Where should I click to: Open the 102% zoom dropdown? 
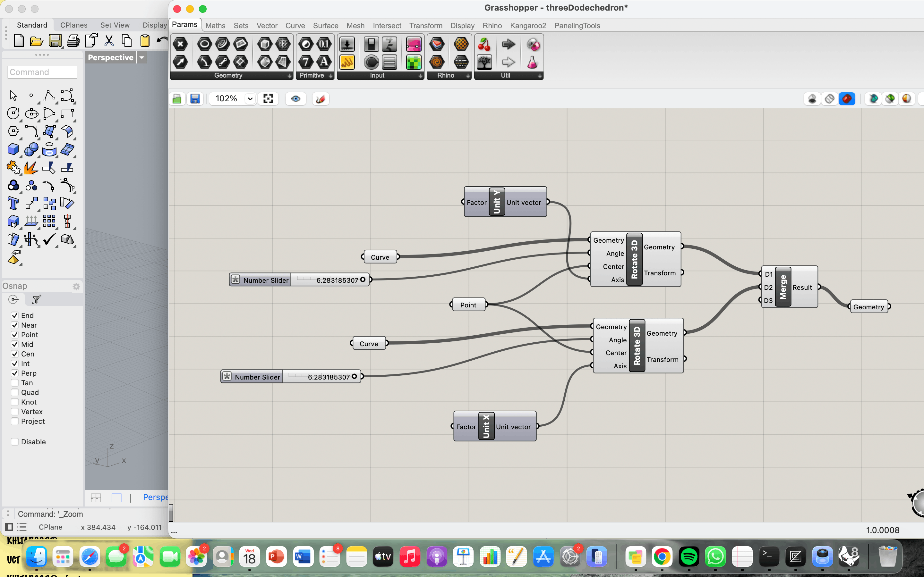(x=250, y=99)
